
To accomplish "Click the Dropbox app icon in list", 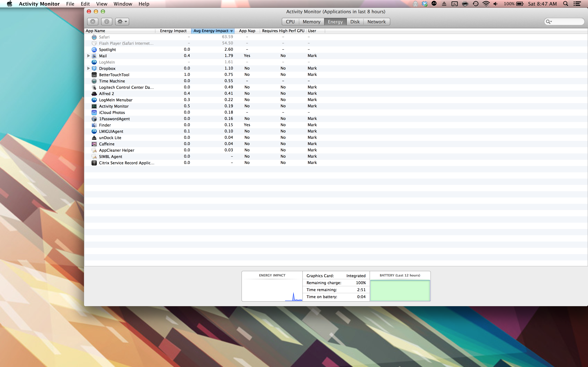I will tap(94, 69).
